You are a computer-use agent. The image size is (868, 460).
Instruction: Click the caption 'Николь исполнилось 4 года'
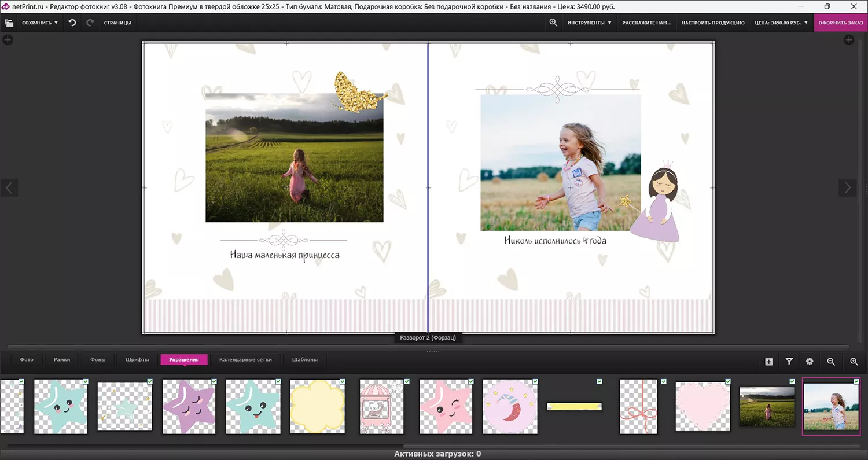pos(556,240)
